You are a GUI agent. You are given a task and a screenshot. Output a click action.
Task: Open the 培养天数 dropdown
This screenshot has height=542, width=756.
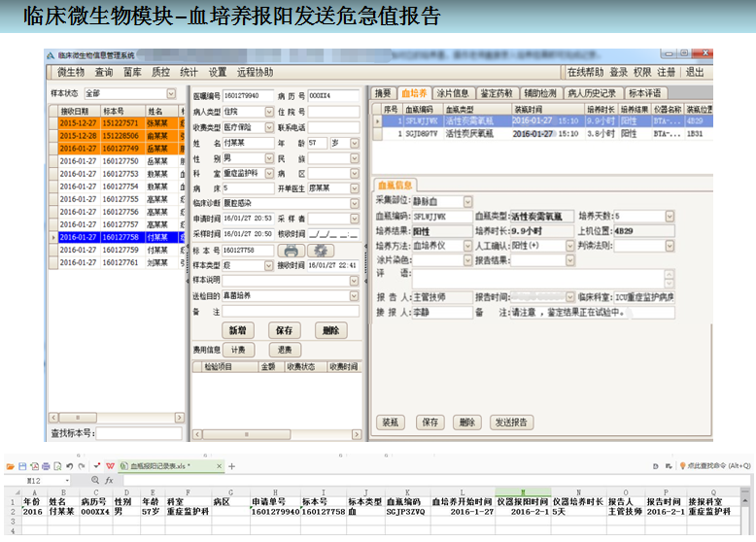(670, 216)
